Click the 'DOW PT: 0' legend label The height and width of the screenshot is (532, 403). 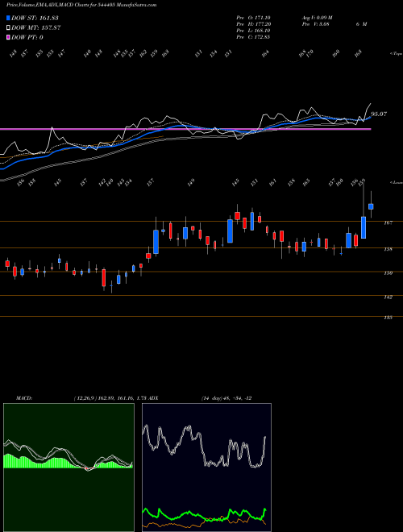(27, 37)
